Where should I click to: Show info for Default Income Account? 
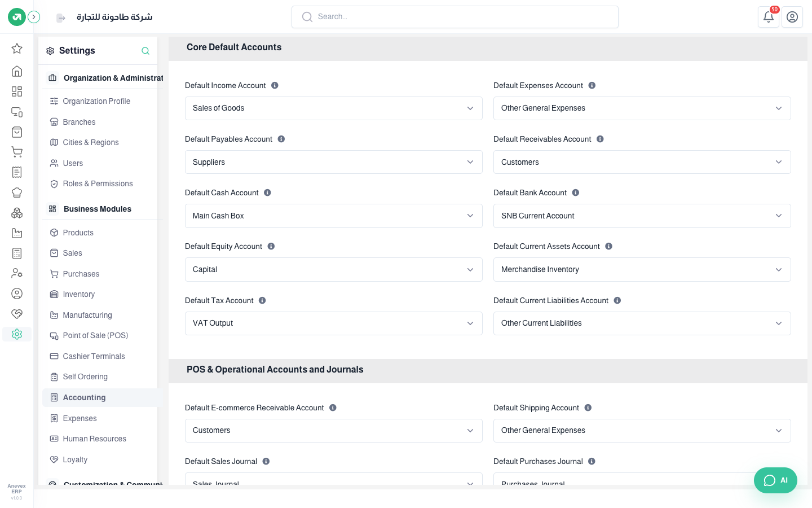click(x=275, y=85)
